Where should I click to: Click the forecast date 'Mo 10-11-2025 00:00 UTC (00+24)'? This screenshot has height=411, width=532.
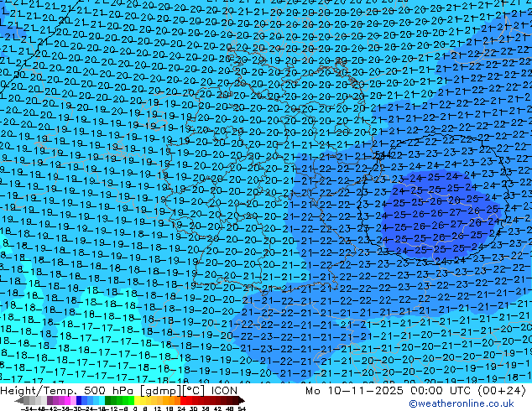click(x=415, y=390)
